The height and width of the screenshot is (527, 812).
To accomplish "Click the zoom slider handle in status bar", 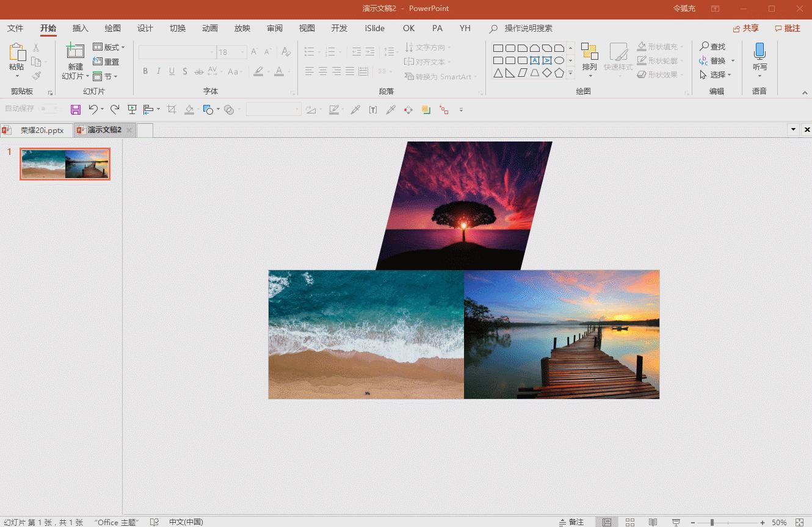I will (x=712, y=522).
